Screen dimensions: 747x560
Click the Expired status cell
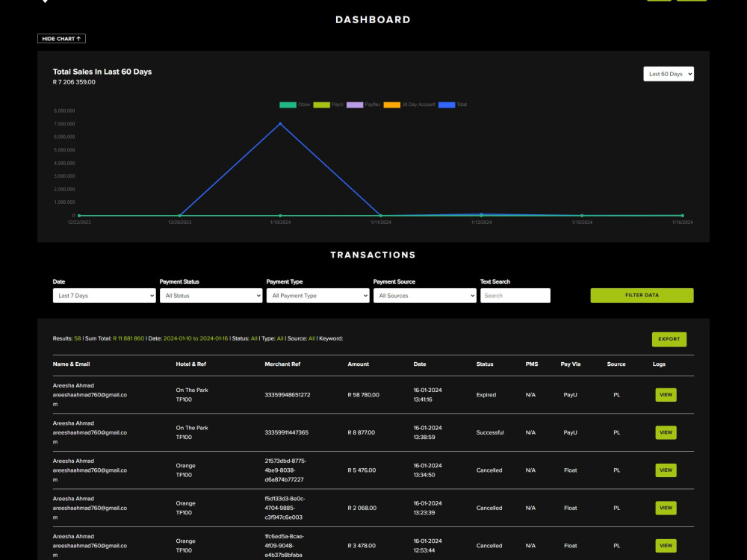coord(486,395)
